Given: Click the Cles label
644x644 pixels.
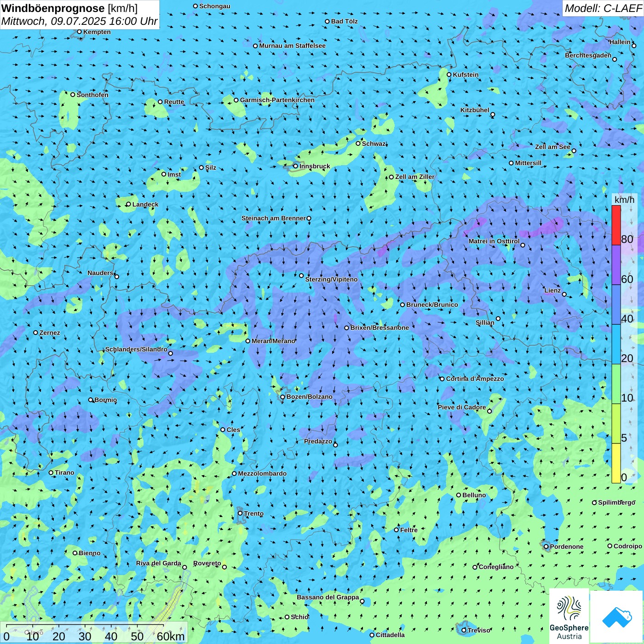Looking at the screenshot, I should point(233,430).
